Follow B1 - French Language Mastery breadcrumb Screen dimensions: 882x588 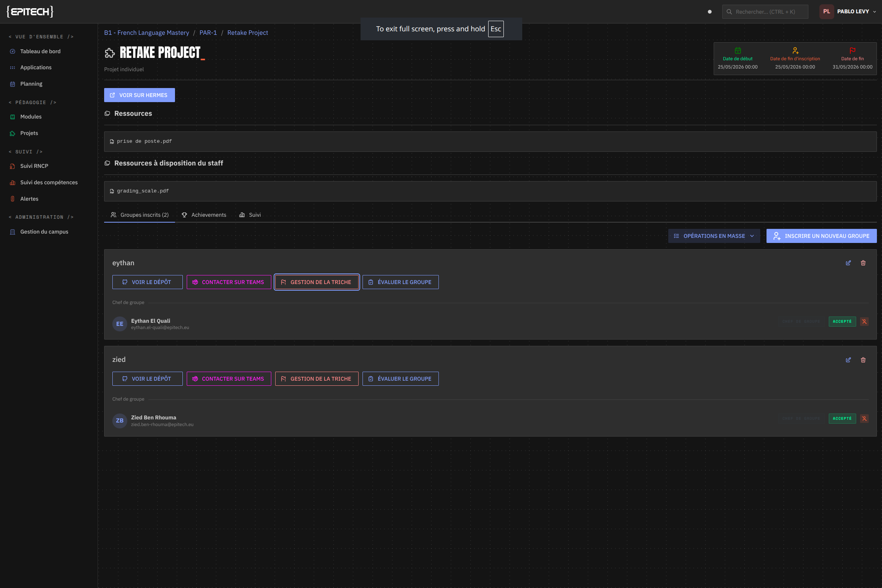(146, 33)
